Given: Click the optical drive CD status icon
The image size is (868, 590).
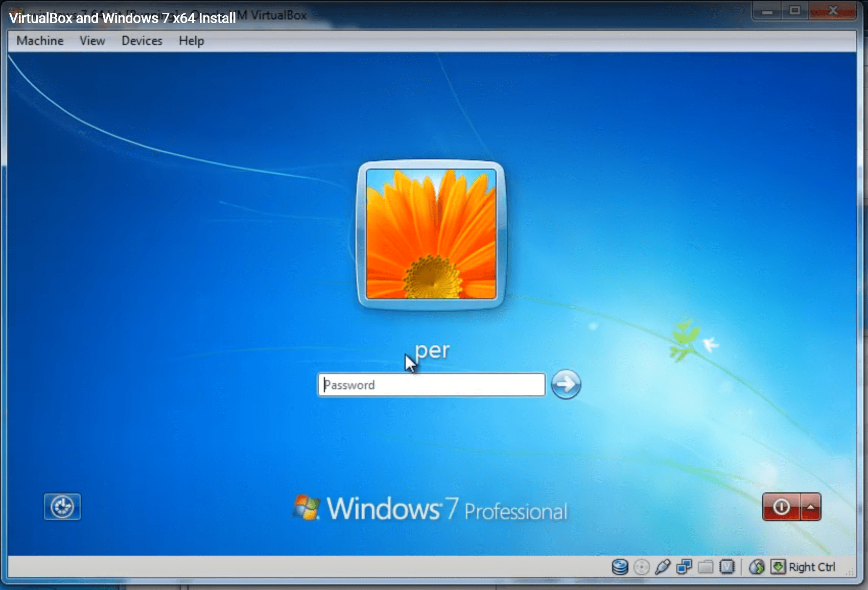Looking at the screenshot, I should click(641, 567).
